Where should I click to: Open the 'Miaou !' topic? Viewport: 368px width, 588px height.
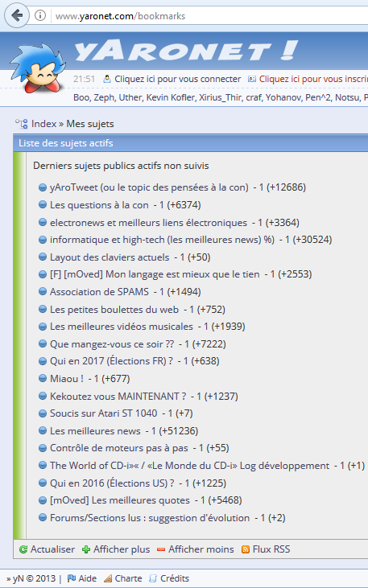click(67, 378)
